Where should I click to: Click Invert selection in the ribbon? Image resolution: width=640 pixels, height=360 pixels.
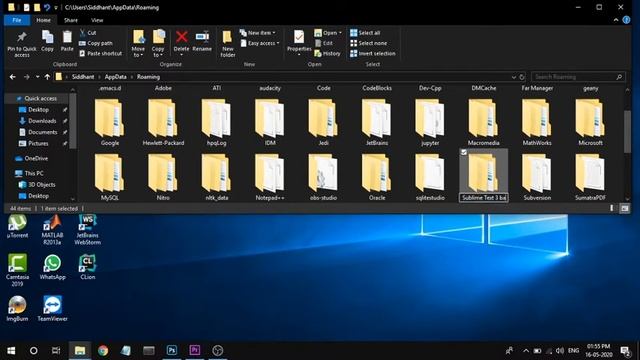tap(373, 53)
